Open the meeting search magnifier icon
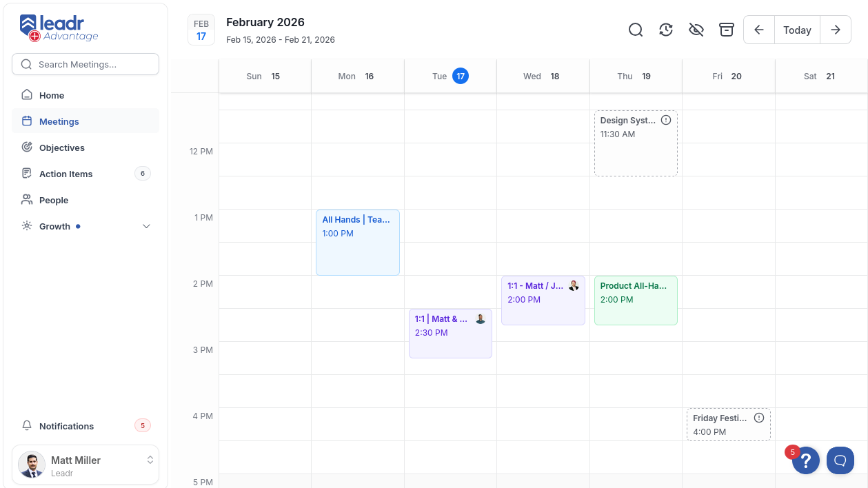Image resolution: width=868 pixels, height=488 pixels. pyautogui.click(x=635, y=30)
